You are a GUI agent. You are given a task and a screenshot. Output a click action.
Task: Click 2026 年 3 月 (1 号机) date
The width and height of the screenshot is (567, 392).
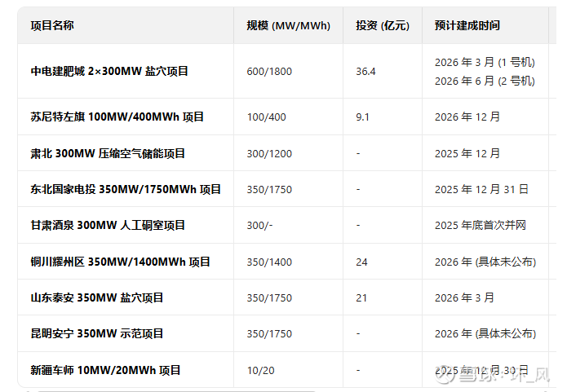pyautogui.click(x=485, y=62)
